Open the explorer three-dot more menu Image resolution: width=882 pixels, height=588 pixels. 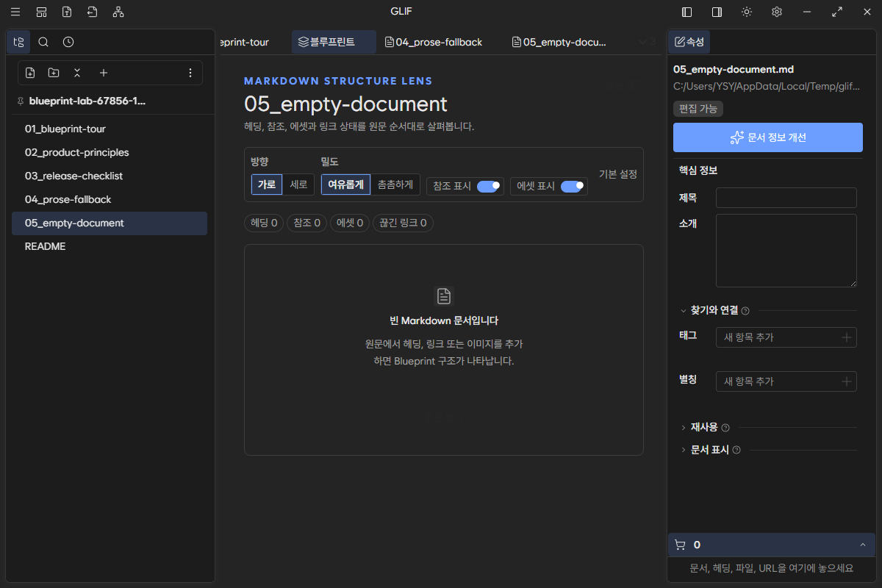click(190, 73)
